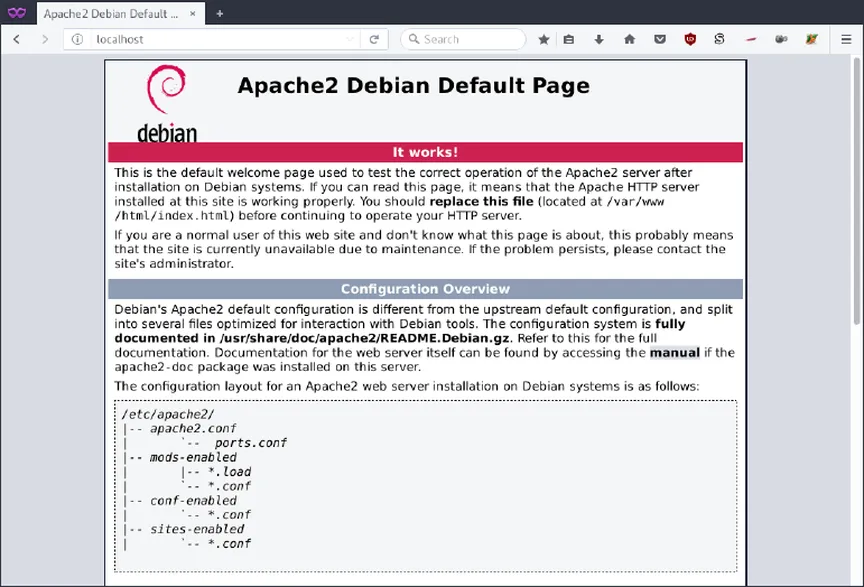864x587 pixels.
Task: Open the uBlock Origin shield icon
Action: coord(689,39)
